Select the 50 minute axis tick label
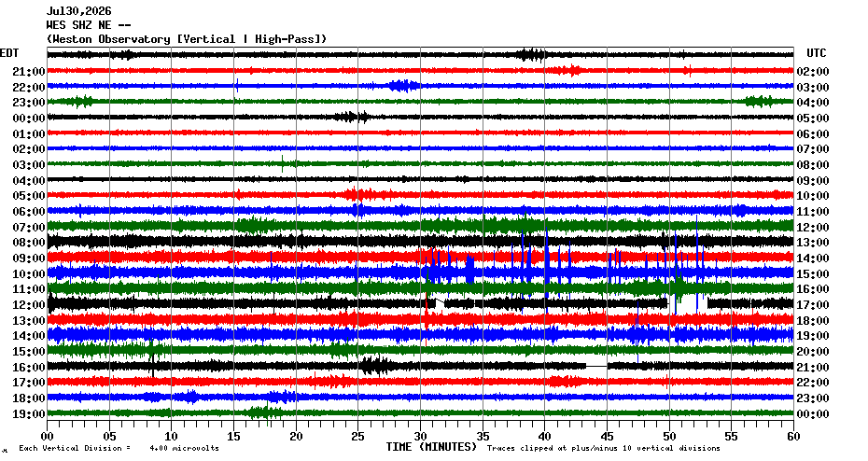Screen dimensions: 868x461 pos(669,437)
